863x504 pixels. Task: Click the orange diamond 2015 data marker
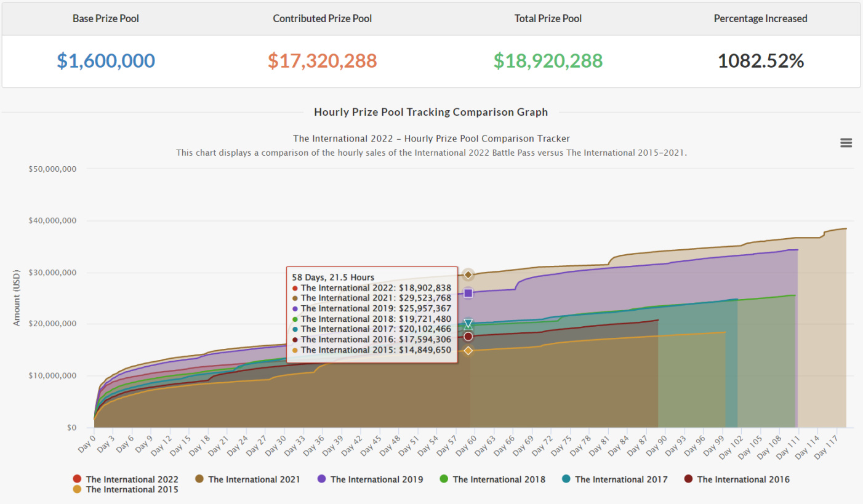tap(468, 351)
